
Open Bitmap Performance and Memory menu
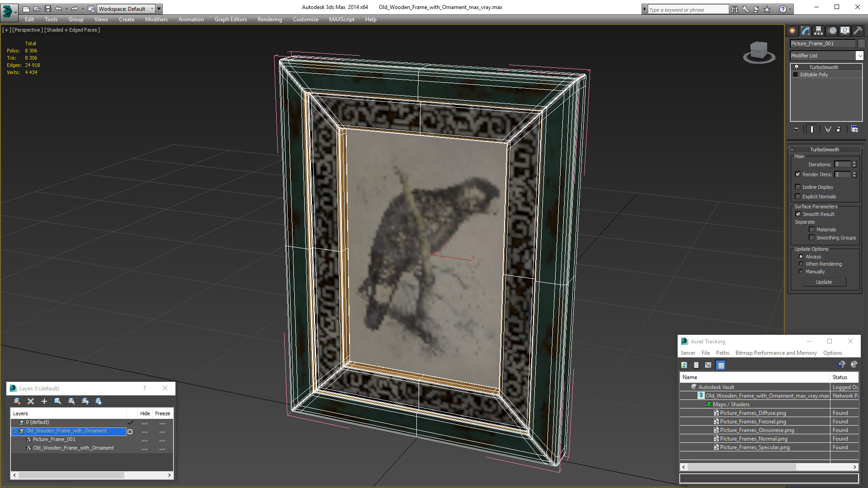pos(776,353)
